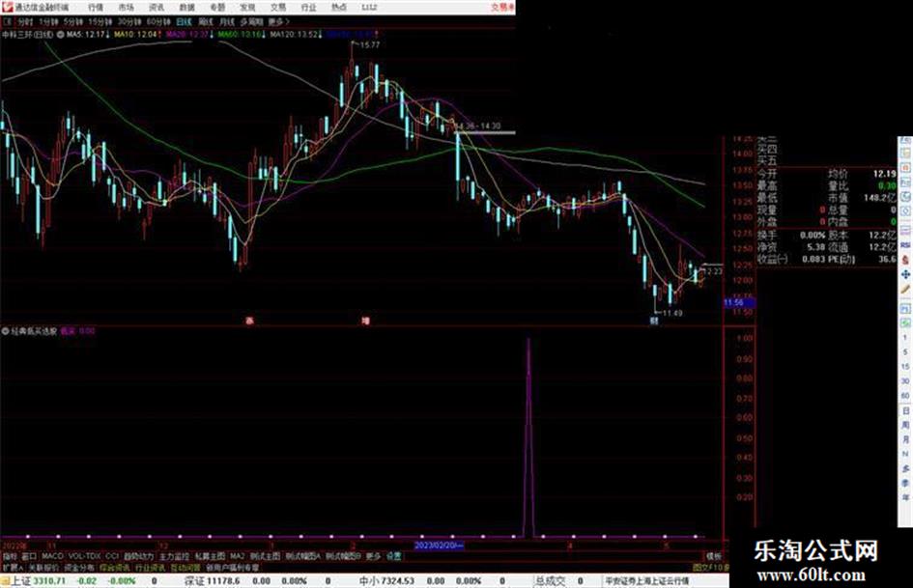Open the 市场 menu
The width and height of the screenshot is (913, 588).
click(126, 8)
